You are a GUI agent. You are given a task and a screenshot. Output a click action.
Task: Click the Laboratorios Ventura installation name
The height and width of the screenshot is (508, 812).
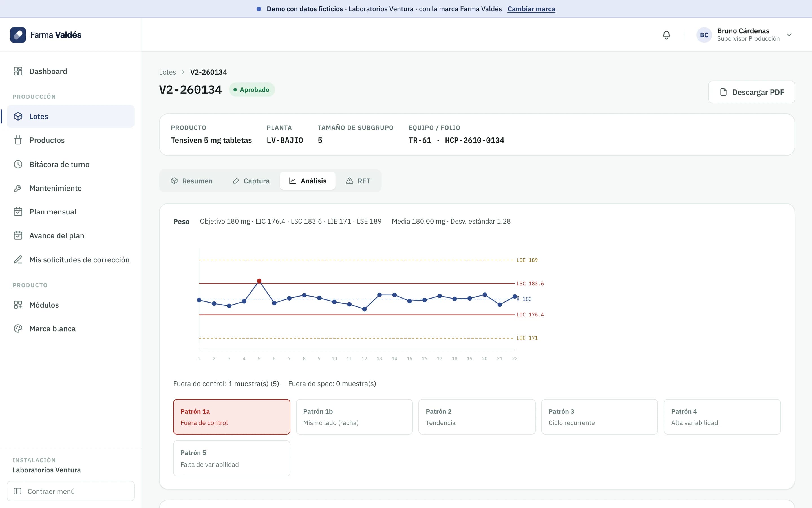coord(47,470)
